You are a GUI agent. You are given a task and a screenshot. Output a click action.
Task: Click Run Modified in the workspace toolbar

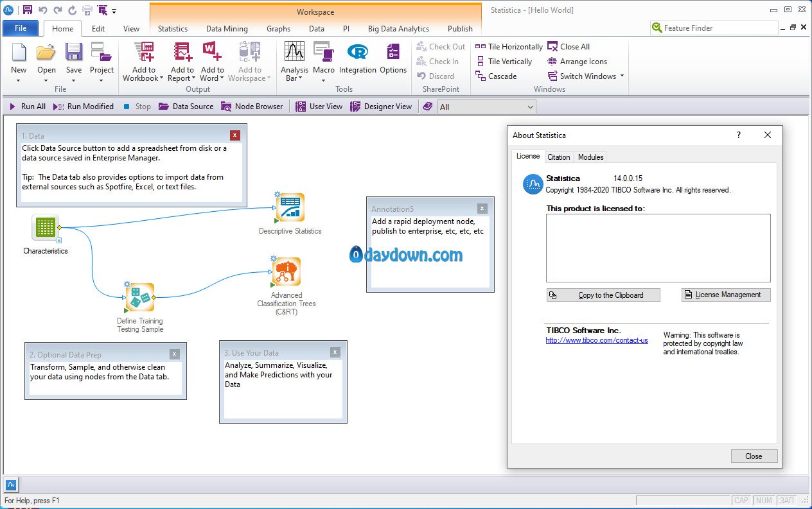(x=84, y=107)
